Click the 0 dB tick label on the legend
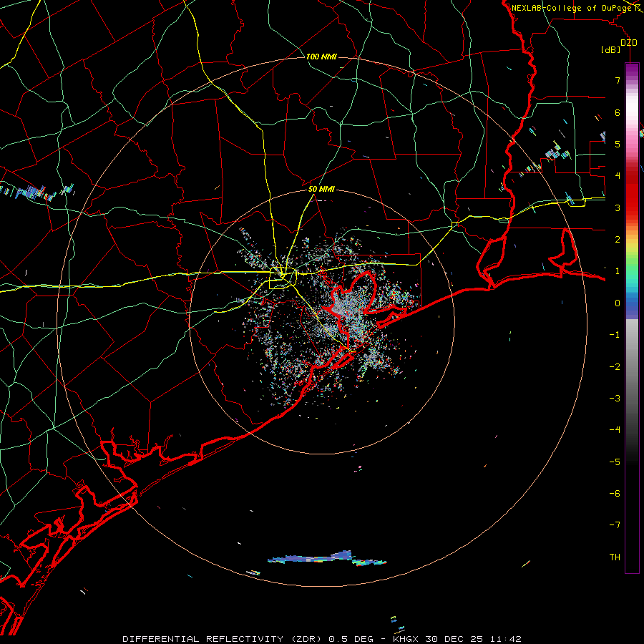This screenshot has width=644, height=644. point(618,303)
